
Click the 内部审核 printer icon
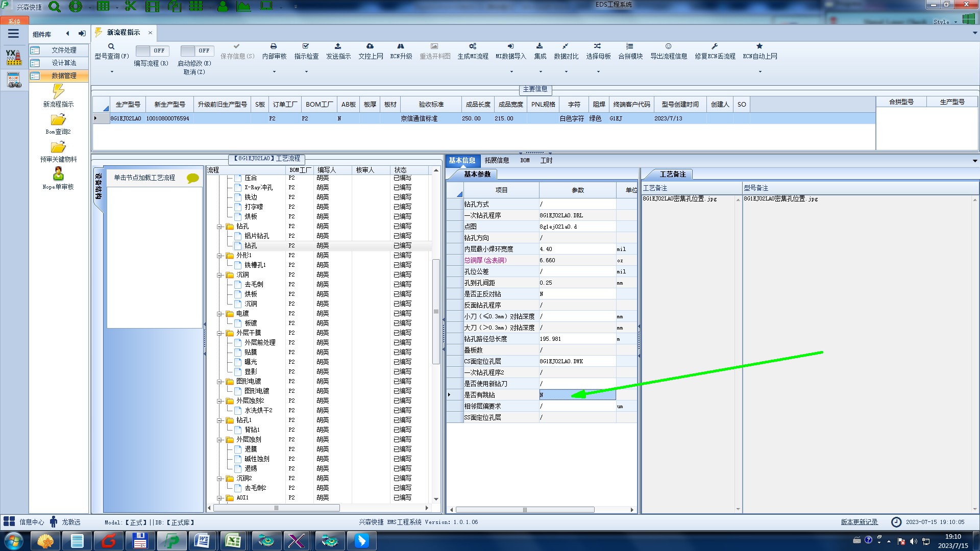274,46
